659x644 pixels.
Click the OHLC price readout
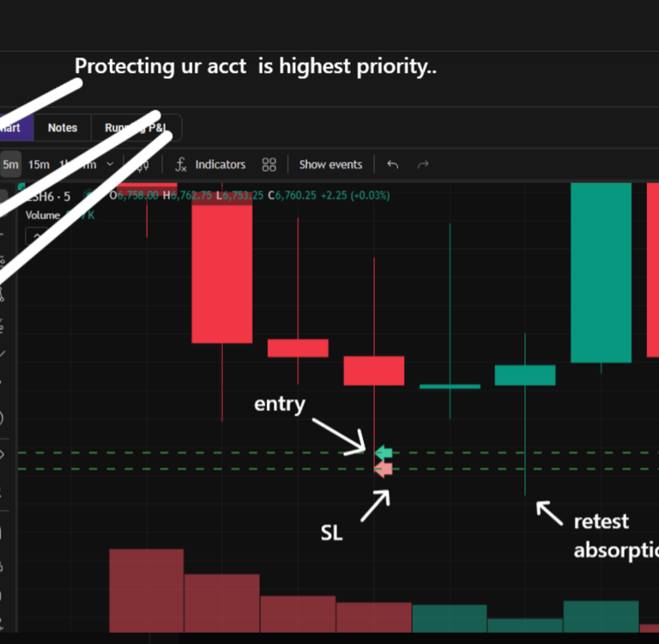(250, 196)
